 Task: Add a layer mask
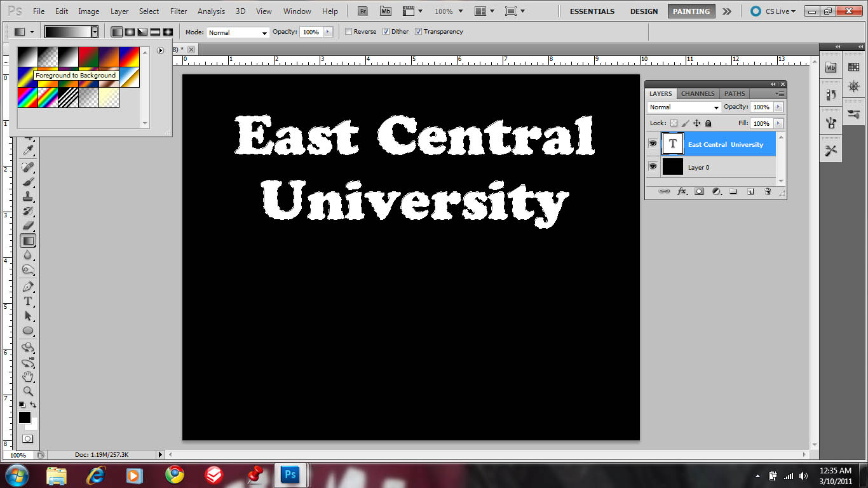(699, 191)
